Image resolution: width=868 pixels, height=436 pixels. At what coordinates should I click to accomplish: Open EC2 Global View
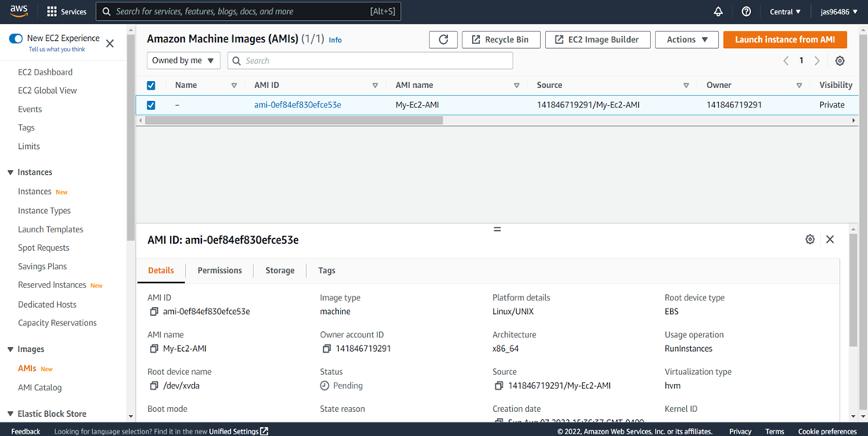47,91
